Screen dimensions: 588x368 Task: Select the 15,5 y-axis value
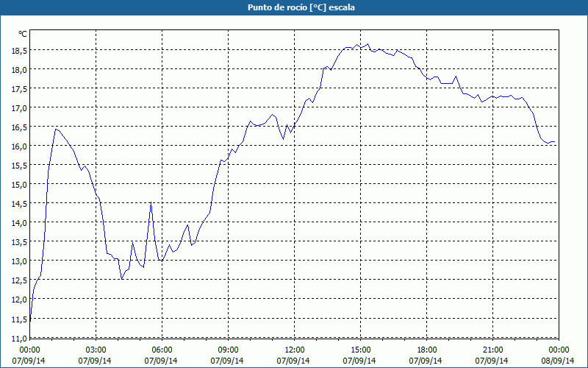19,165
